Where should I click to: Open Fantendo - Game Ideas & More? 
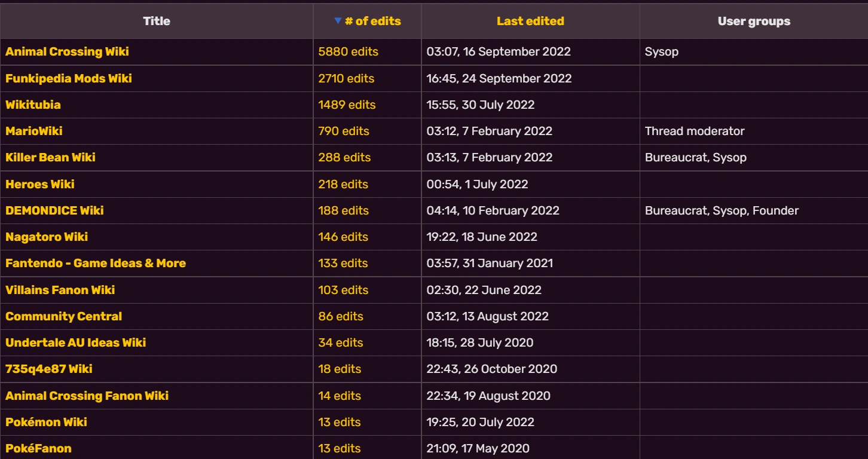tap(96, 263)
